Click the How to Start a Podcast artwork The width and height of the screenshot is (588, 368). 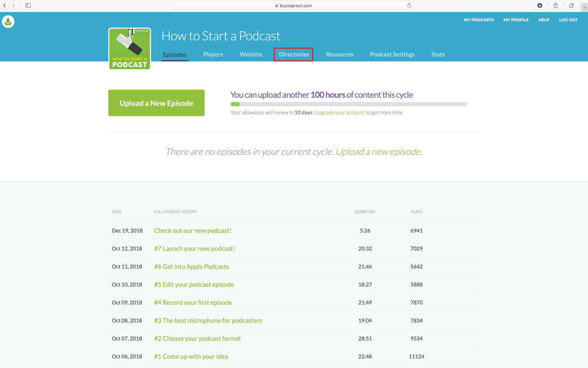pos(129,48)
